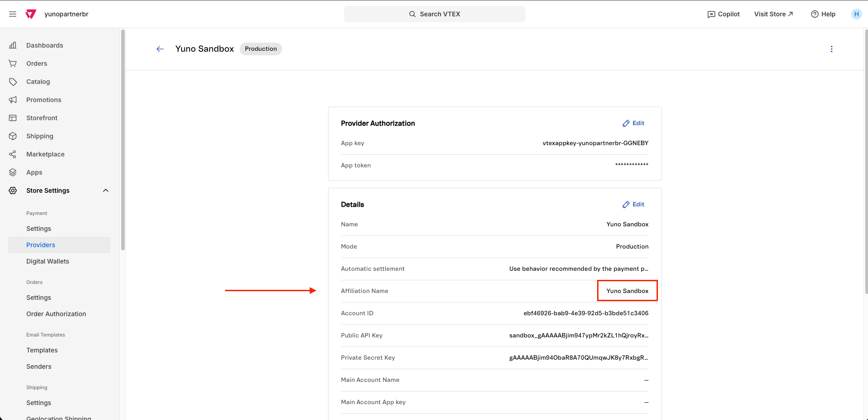Viewport: 868px width, 420px height.
Task: Open the three-dot options menu
Action: click(832, 49)
